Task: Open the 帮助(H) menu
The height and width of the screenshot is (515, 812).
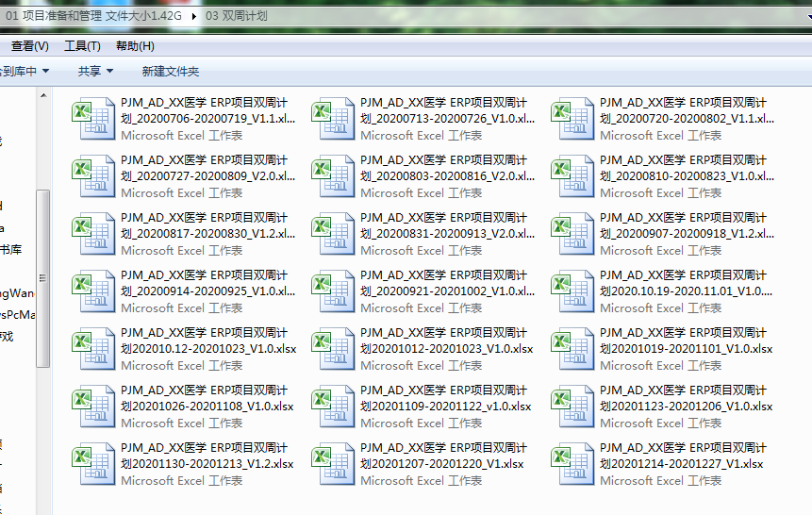Action: coord(135,46)
